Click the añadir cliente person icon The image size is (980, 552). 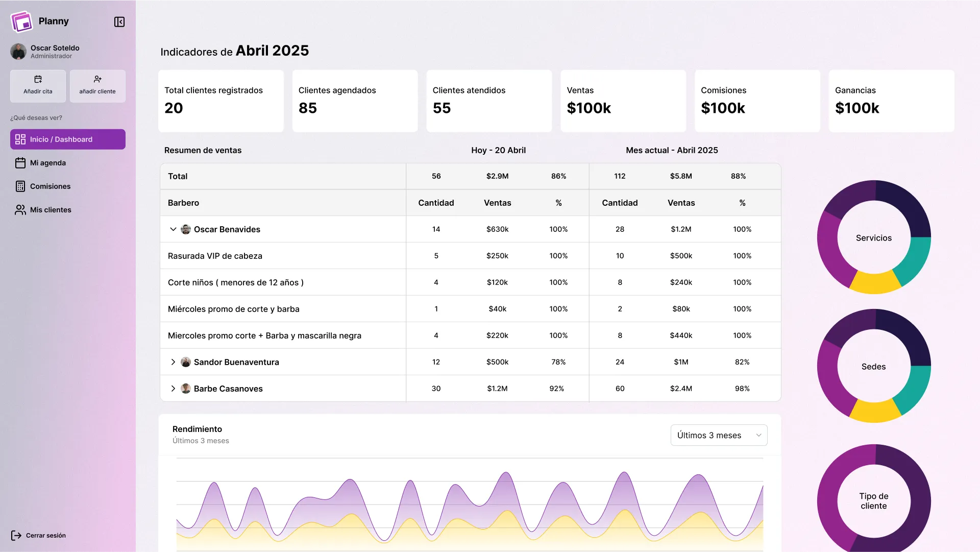(97, 79)
